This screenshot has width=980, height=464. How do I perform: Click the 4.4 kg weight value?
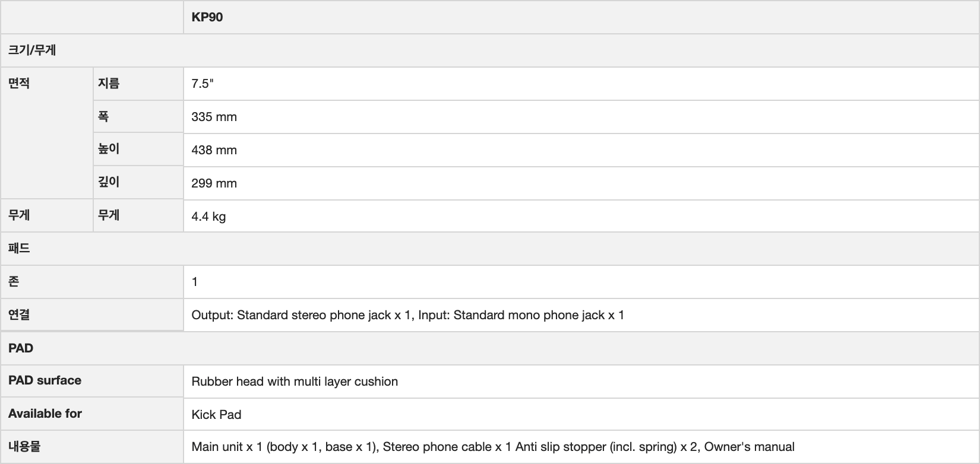point(208,217)
